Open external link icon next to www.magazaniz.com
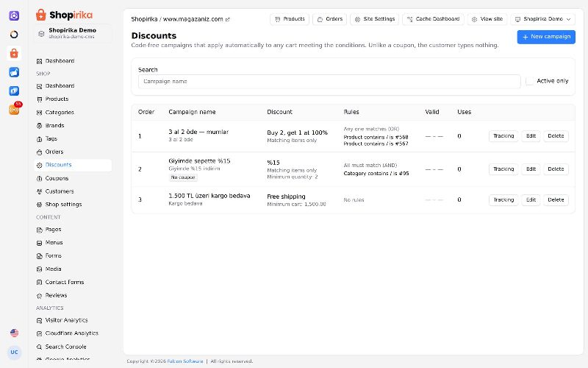The width and height of the screenshot is (588, 368). pos(228,20)
